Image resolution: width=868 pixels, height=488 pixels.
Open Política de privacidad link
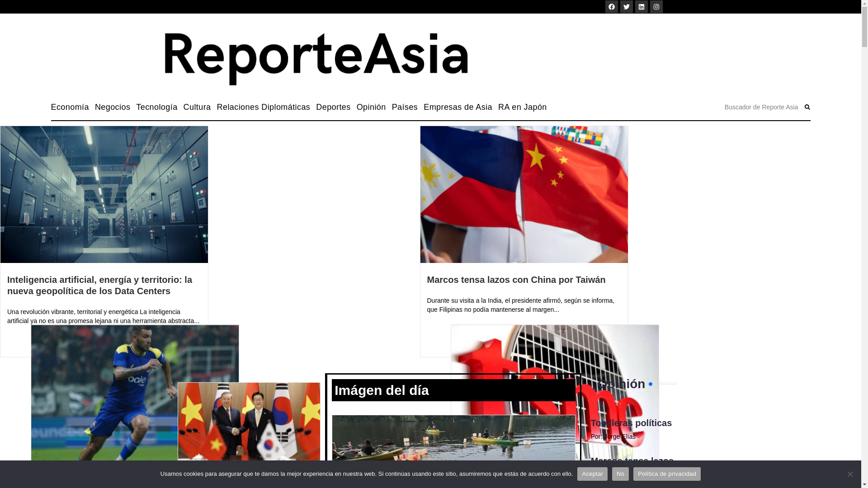pyautogui.click(x=667, y=474)
